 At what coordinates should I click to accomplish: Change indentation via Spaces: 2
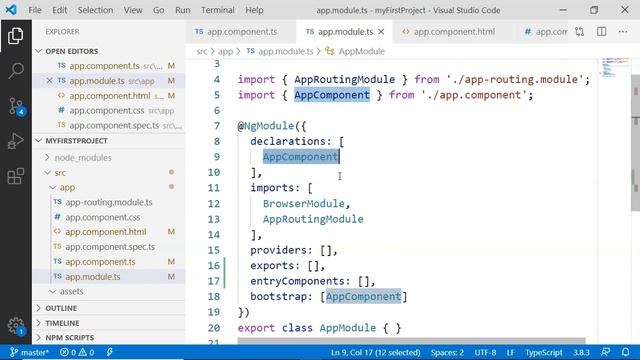(447, 352)
